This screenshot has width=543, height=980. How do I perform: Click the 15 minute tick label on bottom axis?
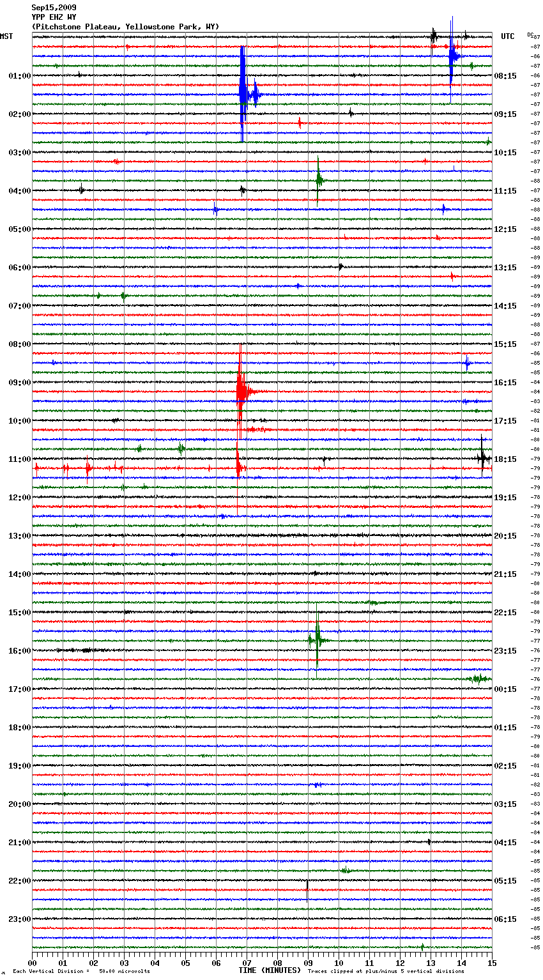tap(491, 963)
